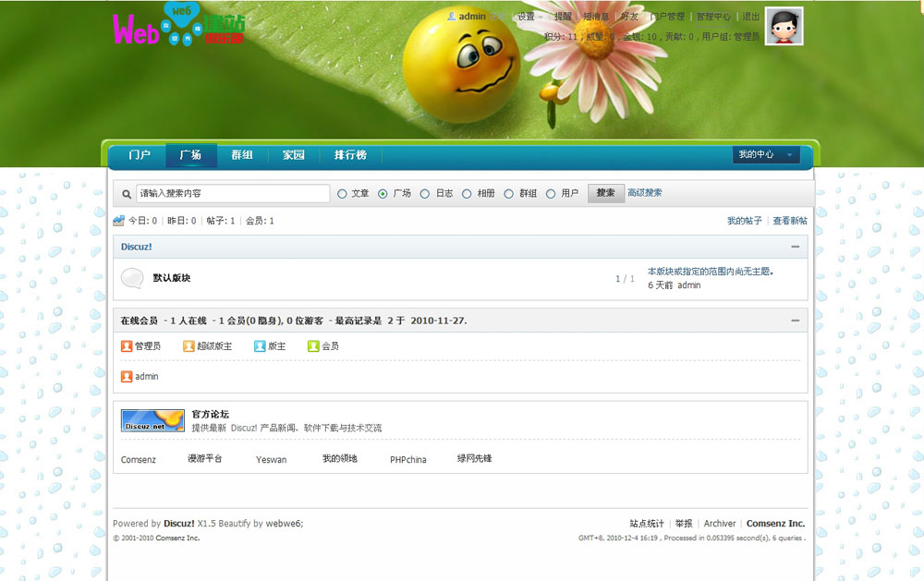924x581 pixels.
Task: Open the 漫游平台 friend link
Action: tap(205, 458)
